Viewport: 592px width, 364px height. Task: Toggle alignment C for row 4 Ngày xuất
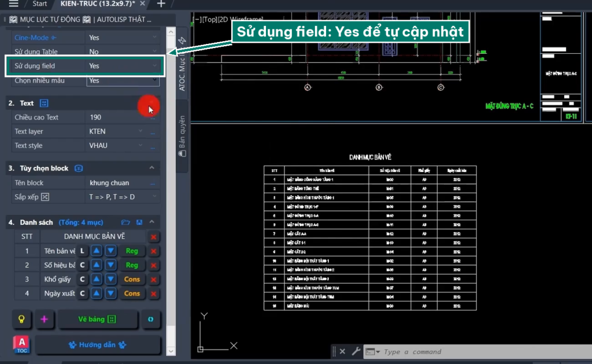[82, 294]
